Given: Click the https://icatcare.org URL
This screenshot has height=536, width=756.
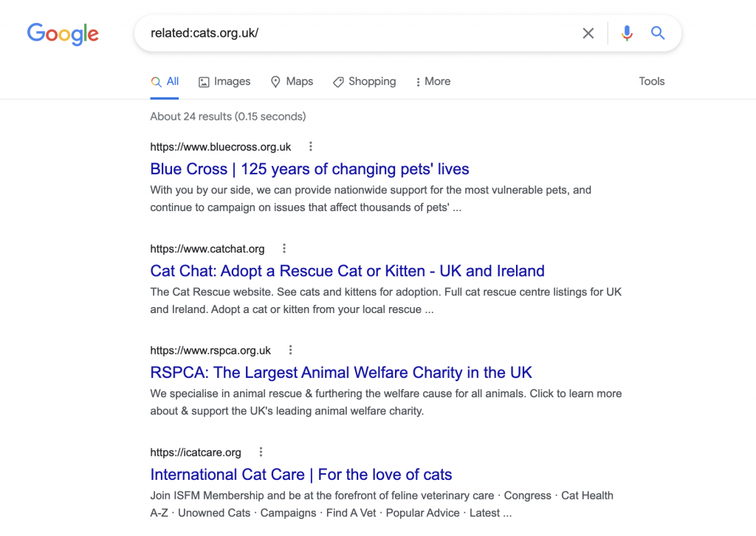Looking at the screenshot, I should (x=195, y=452).
